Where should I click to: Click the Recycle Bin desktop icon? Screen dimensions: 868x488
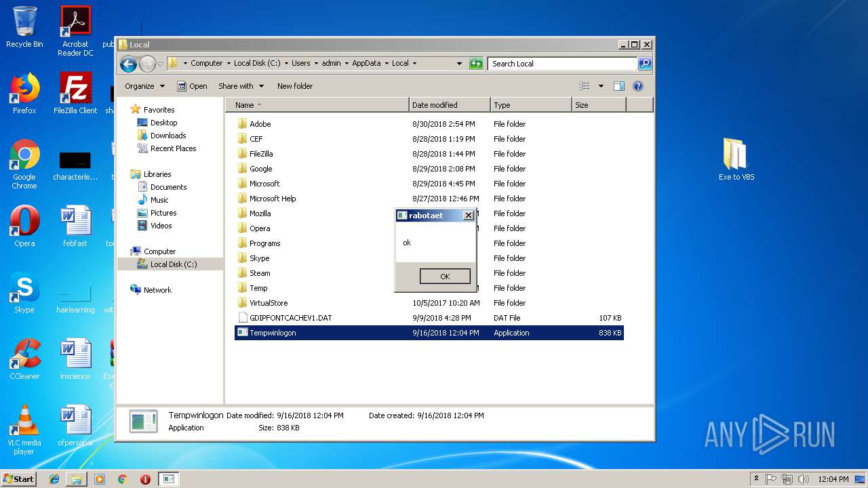pyautogui.click(x=24, y=27)
